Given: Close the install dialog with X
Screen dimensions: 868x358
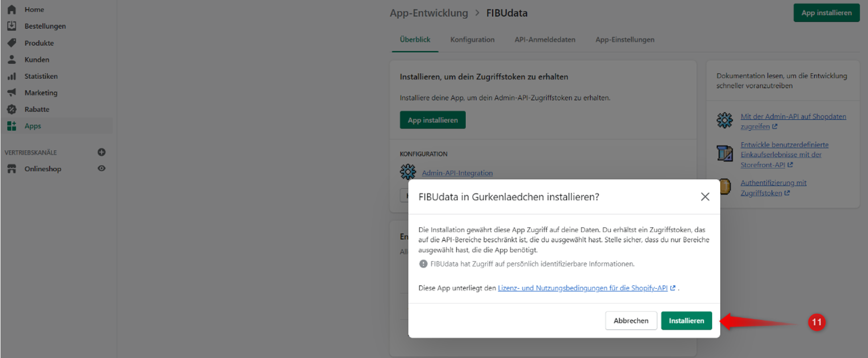Looking at the screenshot, I should tap(705, 197).
